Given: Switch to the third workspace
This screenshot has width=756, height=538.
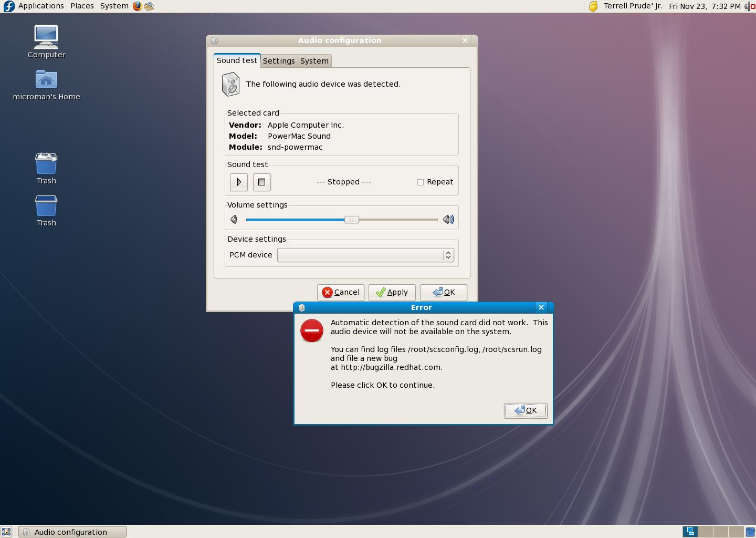Looking at the screenshot, I should point(720,532).
